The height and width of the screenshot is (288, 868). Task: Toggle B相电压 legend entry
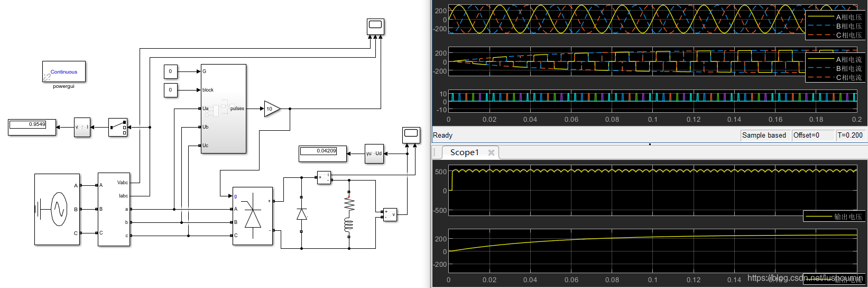tap(835, 26)
